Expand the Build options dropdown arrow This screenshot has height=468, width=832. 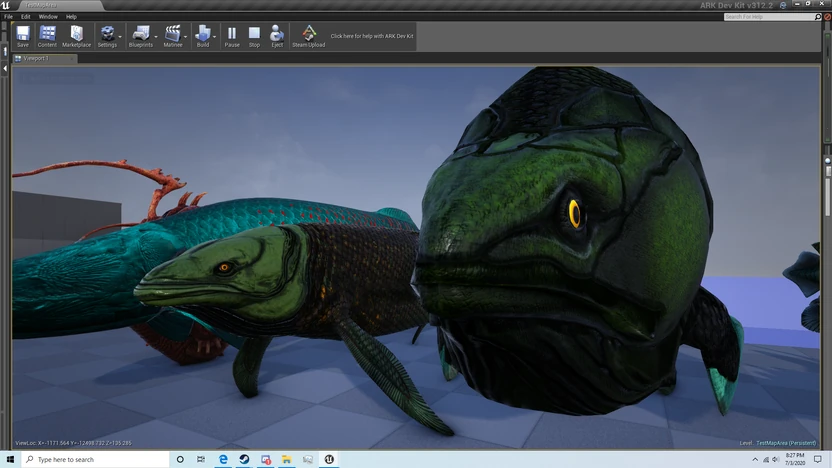point(215,36)
